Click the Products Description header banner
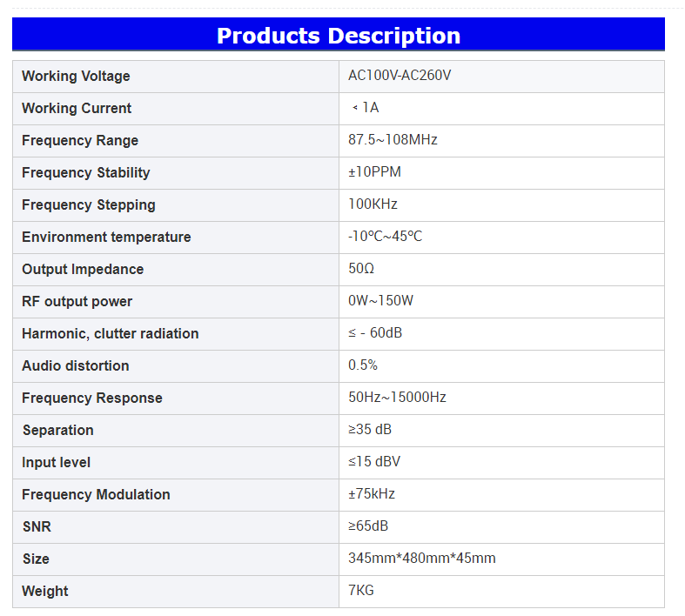 (x=338, y=36)
